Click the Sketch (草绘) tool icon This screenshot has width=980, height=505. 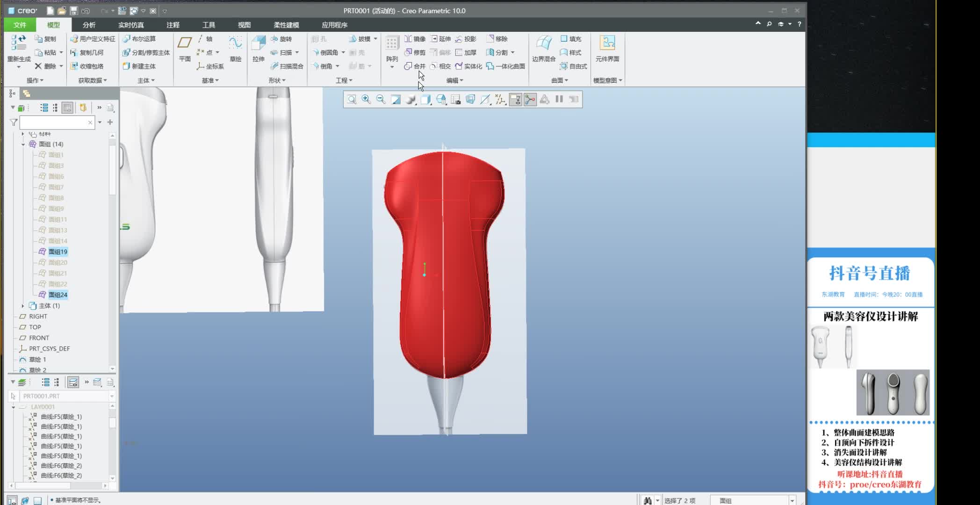235,48
